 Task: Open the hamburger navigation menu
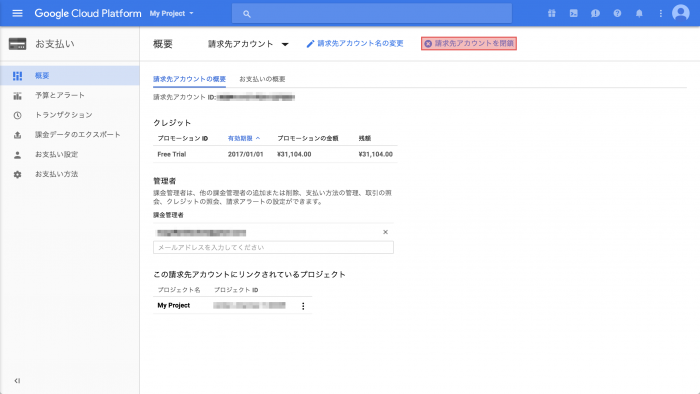17,13
